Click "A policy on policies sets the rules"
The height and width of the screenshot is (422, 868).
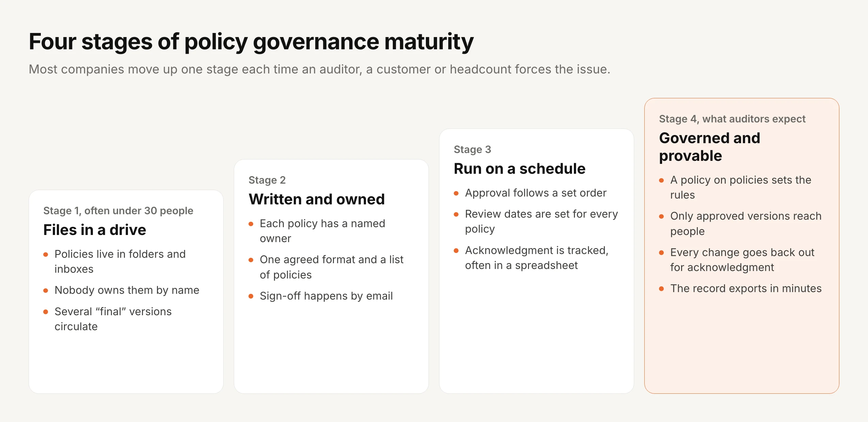741,187
